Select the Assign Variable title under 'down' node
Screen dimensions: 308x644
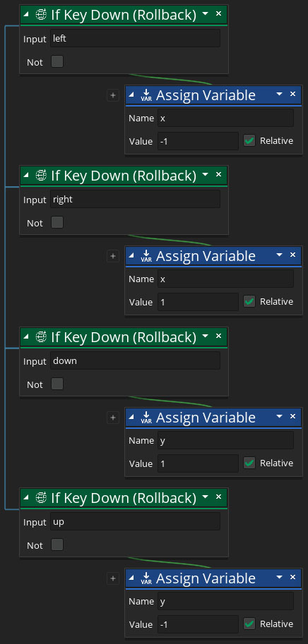coord(206,418)
